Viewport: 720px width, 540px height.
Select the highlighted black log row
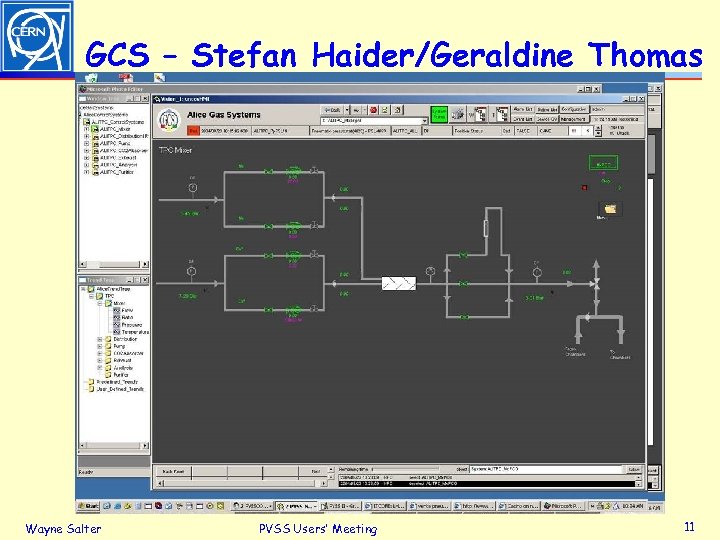(x=487, y=484)
